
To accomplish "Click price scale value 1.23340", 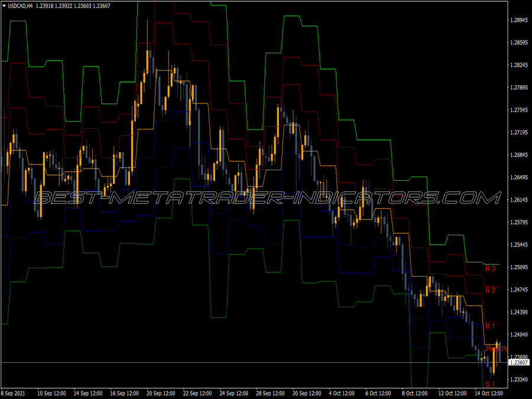I will [519, 379].
